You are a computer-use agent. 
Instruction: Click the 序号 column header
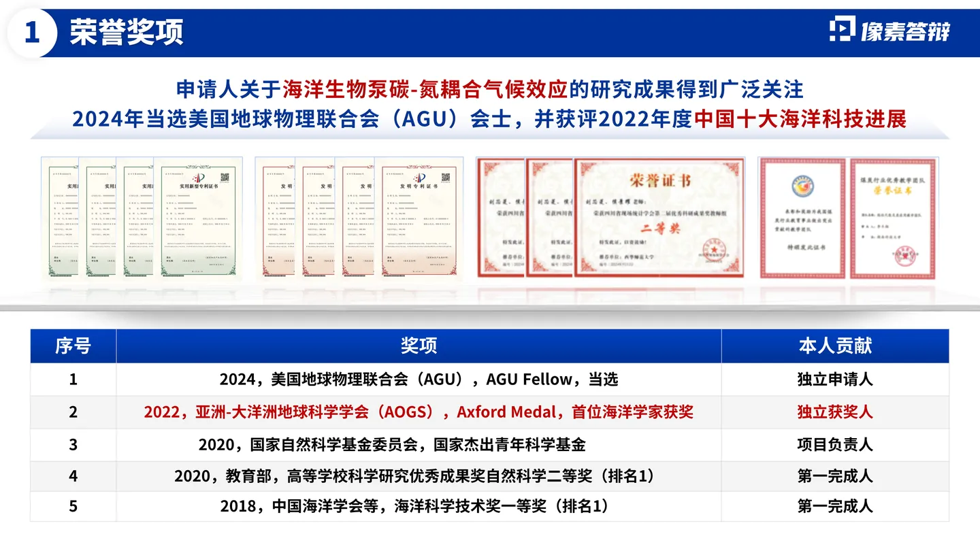[x=73, y=346]
